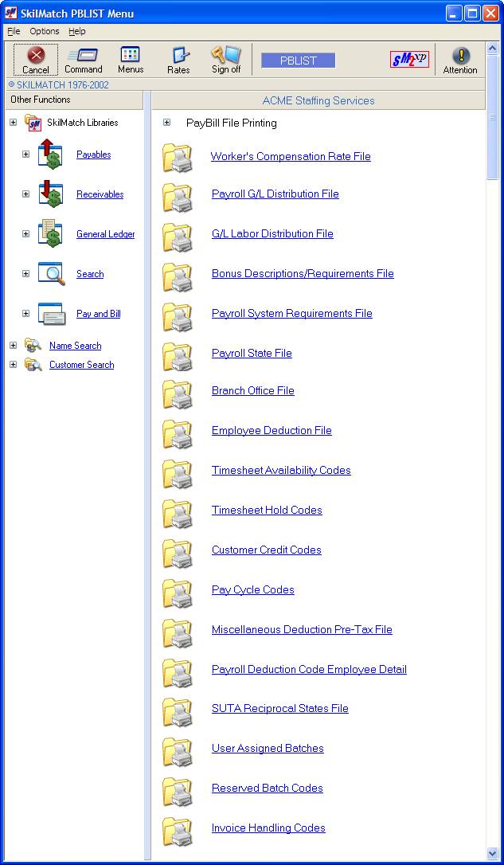Expand the Payables tree node

pyautogui.click(x=26, y=155)
